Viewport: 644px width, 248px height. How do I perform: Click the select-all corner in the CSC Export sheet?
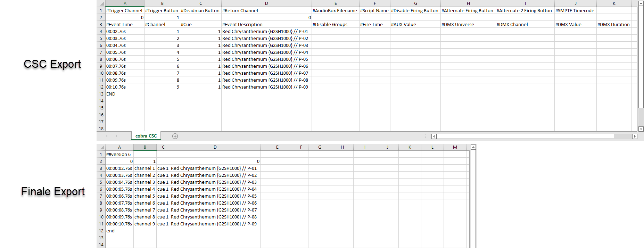tap(101, 3)
